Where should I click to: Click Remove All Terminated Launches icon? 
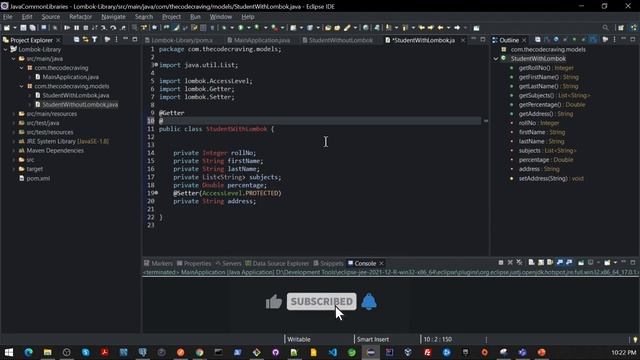point(519,262)
